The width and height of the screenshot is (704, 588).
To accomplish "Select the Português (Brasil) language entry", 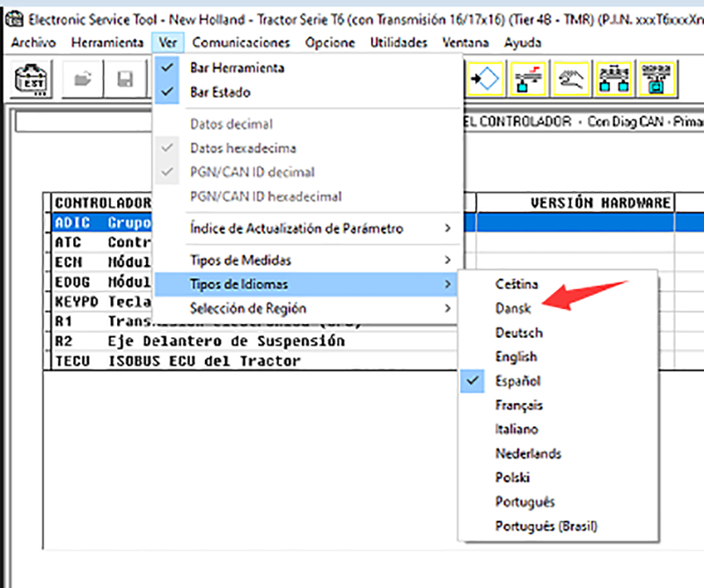I will click(558, 526).
